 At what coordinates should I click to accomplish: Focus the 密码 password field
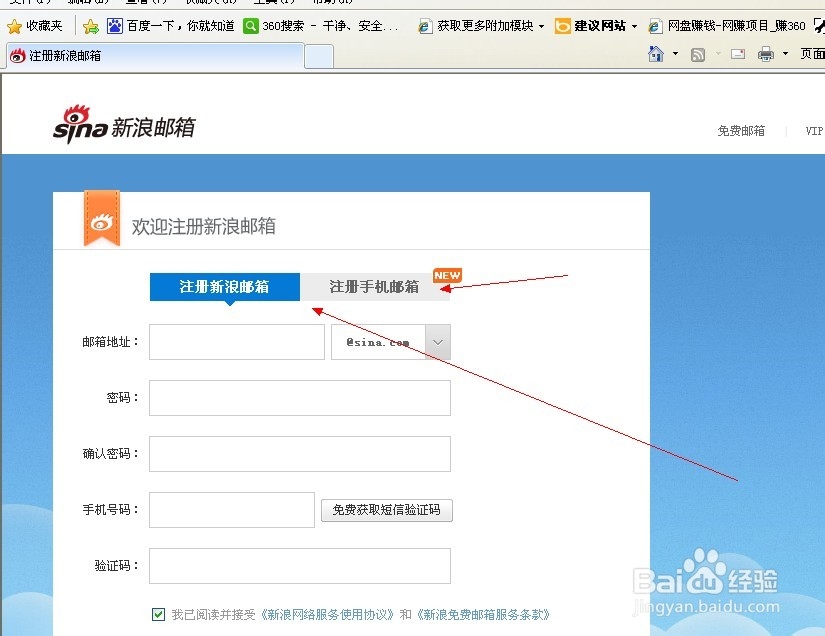coord(300,398)
